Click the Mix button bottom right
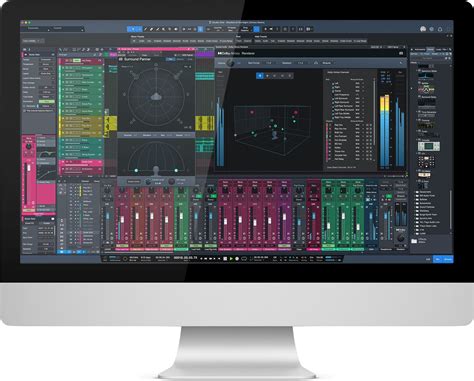The image size is (474, 381). 437,259
